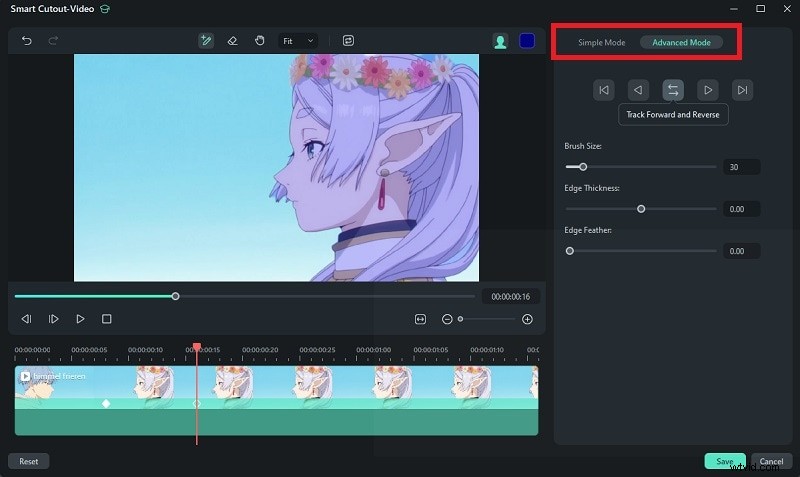
Task: Stop the video playback
Action: [x=107, y=319]
